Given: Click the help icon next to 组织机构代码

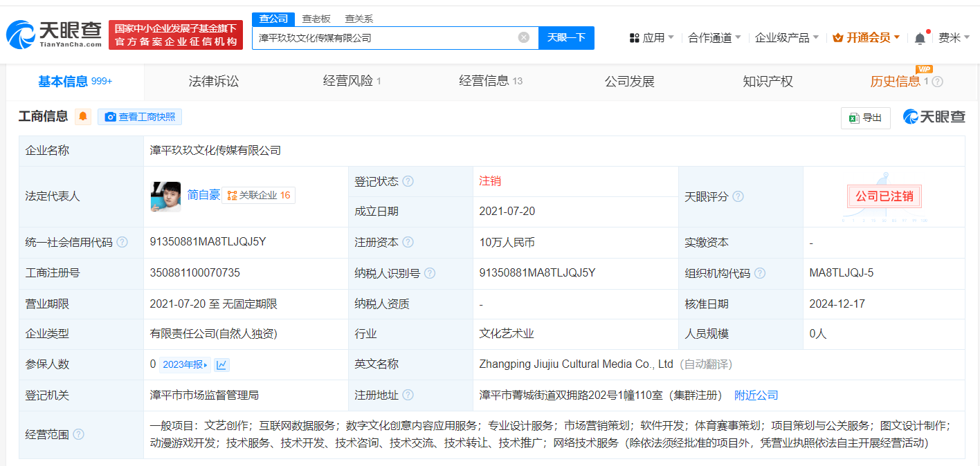Looking at the screenshot, I should pyautogui.click(x=760, y=273).
